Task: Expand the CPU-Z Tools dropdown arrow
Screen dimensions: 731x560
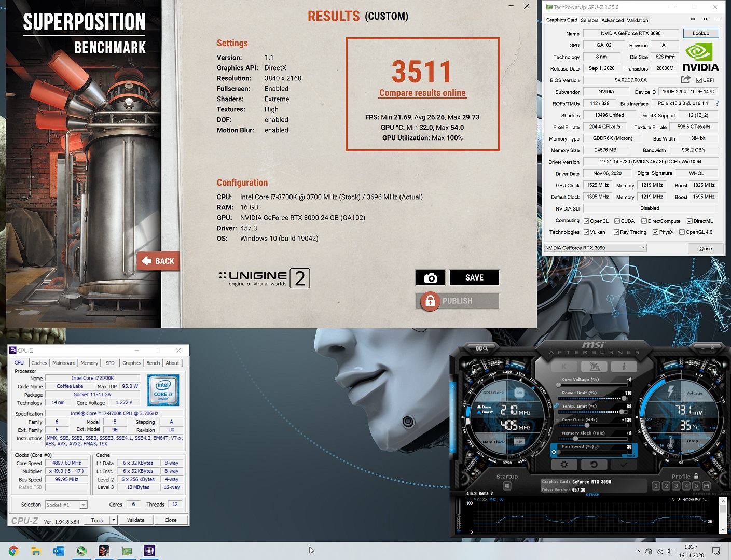Action: click(113, 520)
